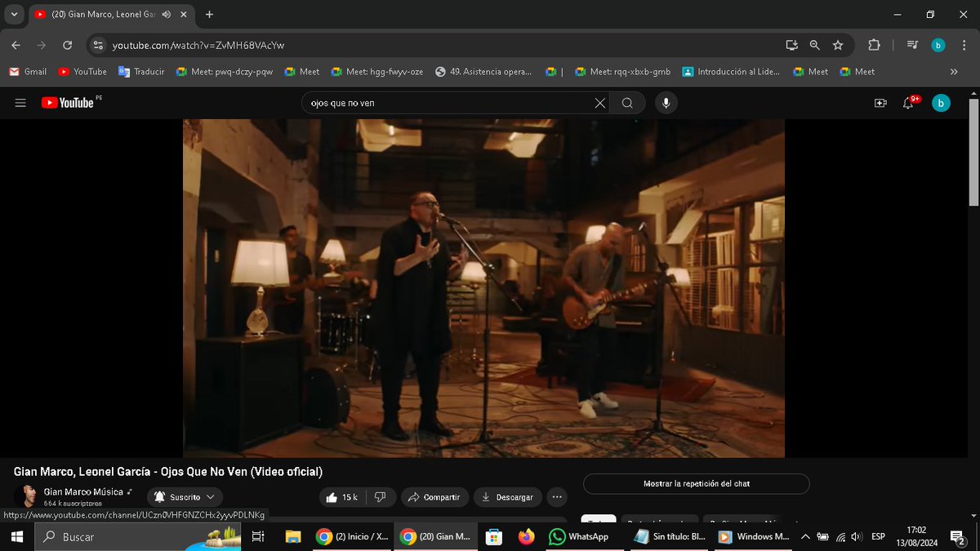Open Task View on the taskbar
This screenshot has height=551, width=980.
pyautogui.click(x=257, y=537)
